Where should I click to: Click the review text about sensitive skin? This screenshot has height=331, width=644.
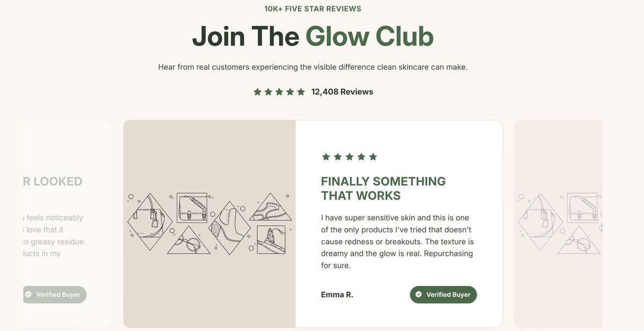397,241
